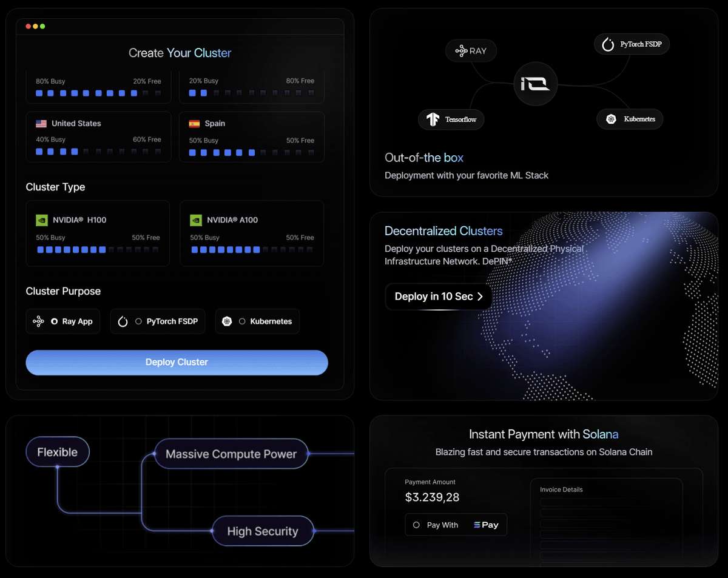Click the Kubernetes wheel icon in Cluster Purpose
This screenshot has height=578, width=728.
pyautogui.click(x=227, y=321)
